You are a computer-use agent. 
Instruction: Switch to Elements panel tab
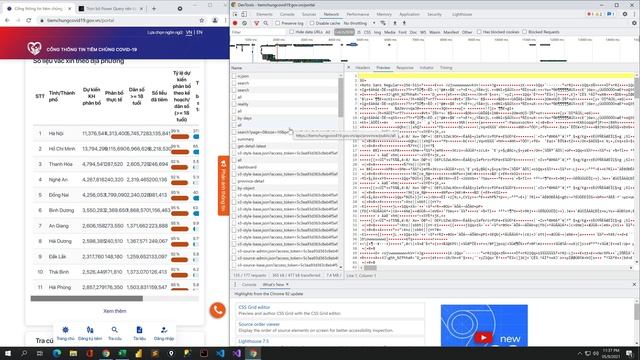(x=264, y=14)
